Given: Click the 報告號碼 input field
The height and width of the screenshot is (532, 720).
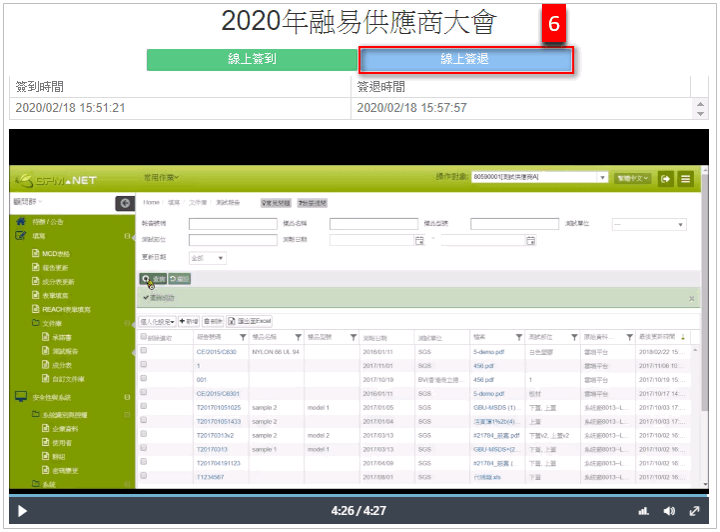Looking at the screenshot, I should (233, 224).
